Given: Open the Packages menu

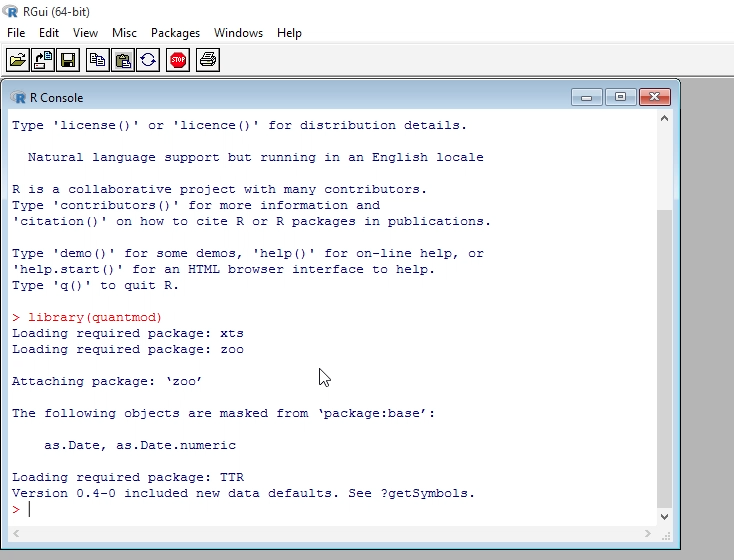Looking at the screenshot, I should click(x=175, y=33).
